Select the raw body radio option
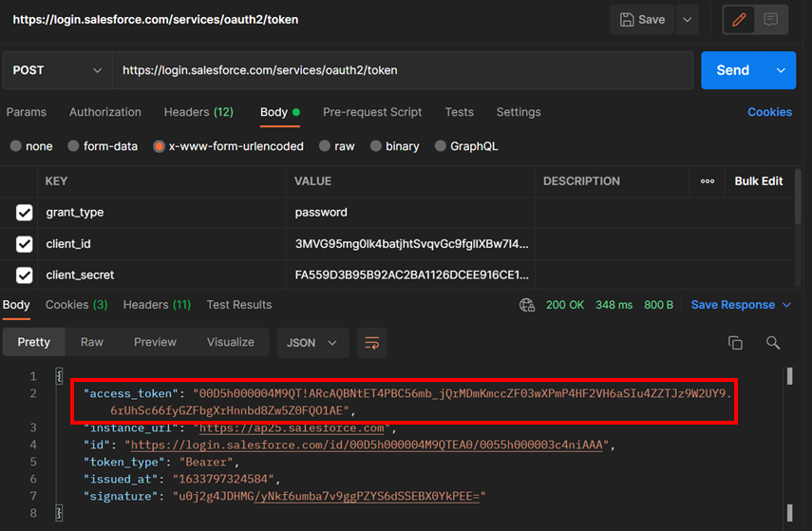812x531 pixels. click(326, 146)
